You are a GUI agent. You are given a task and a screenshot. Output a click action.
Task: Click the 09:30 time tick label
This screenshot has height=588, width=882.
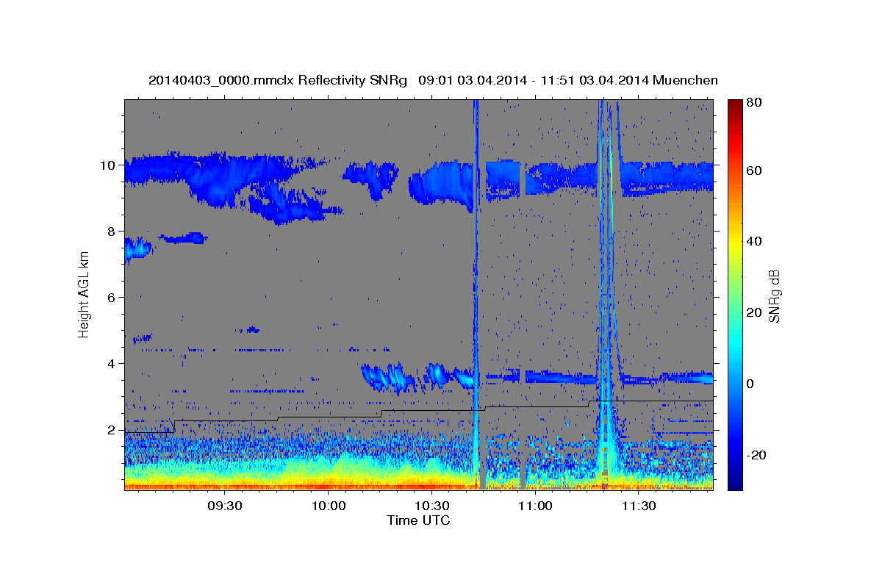[225, 506]
